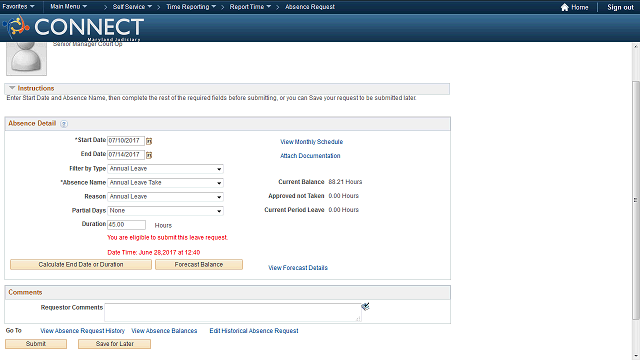This screenshot has height=360, width=640.
Task: Click Calculate End Date or Duration button
Action: (81, 264)
